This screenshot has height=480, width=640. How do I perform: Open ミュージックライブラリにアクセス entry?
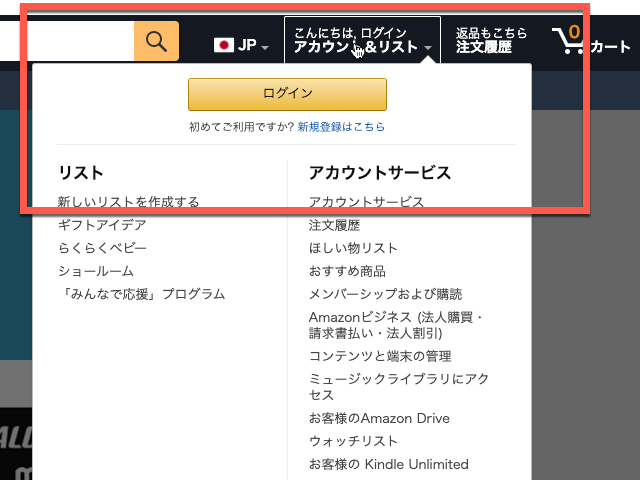click(x=399, y=387)
